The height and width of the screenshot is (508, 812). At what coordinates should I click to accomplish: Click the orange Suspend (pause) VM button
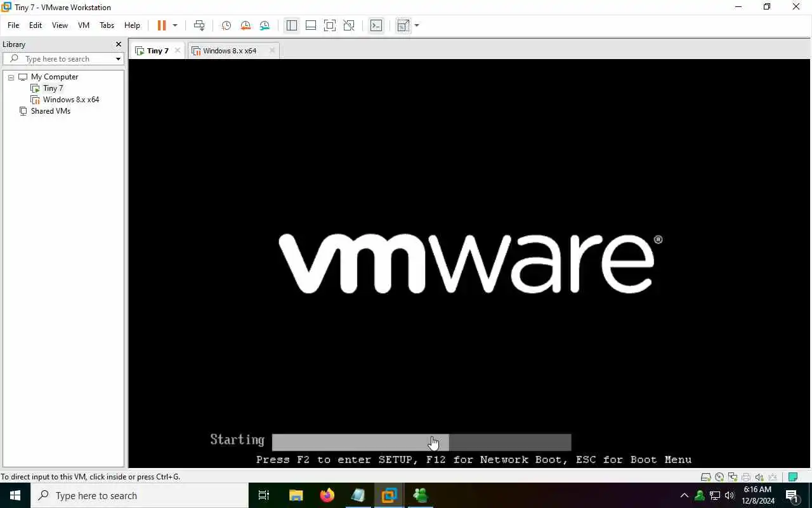pos(162,25)
